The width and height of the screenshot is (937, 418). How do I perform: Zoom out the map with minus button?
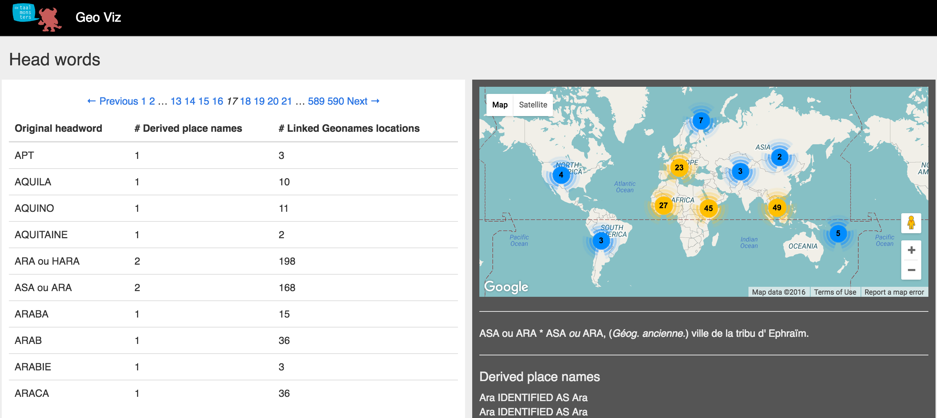tap(910, 270)
